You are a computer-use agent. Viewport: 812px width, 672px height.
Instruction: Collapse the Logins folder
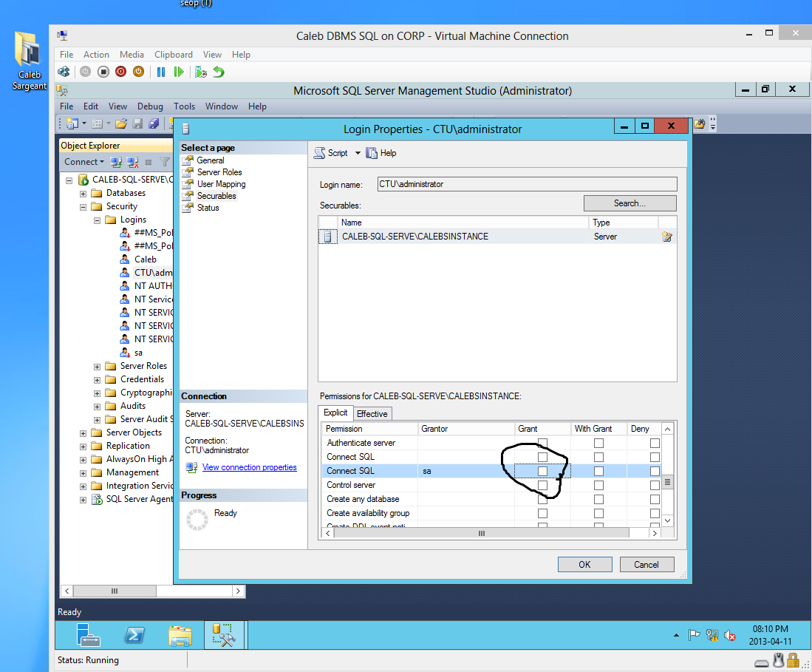97,220
